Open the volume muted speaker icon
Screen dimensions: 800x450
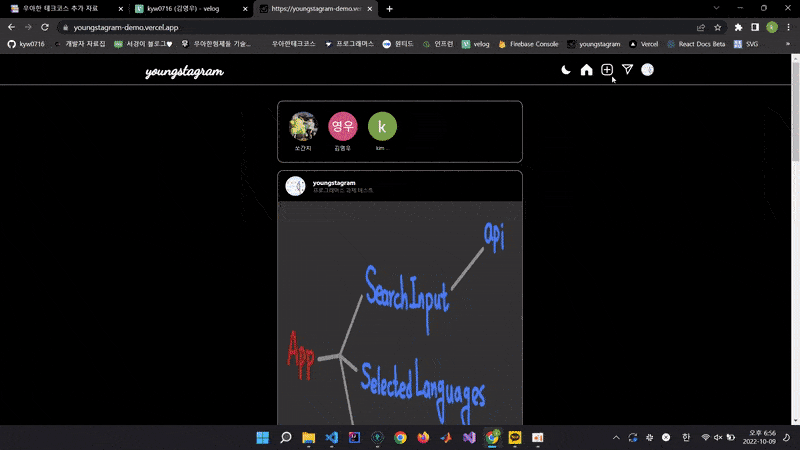point(718,438)
